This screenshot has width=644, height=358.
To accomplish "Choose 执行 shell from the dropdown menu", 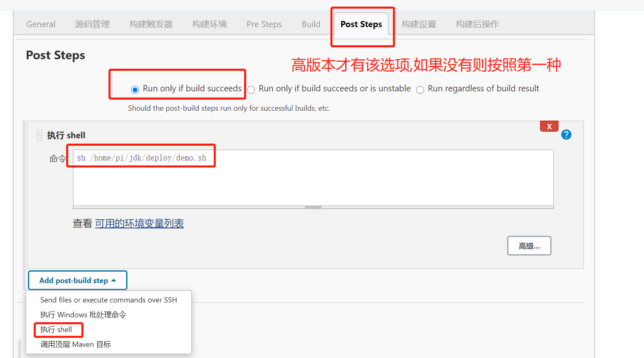I will pos(56,330).
